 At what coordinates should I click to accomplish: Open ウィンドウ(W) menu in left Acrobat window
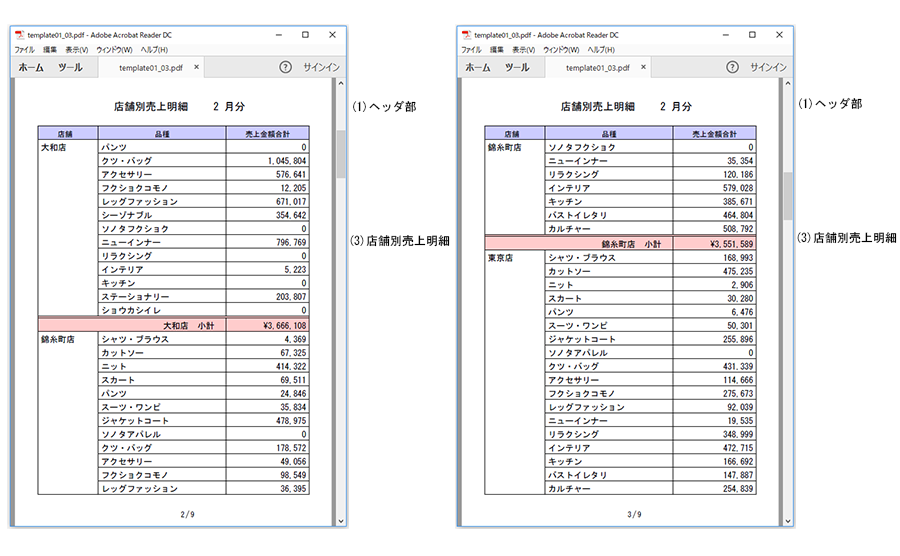pyautogui.click(x=114, y=50)
